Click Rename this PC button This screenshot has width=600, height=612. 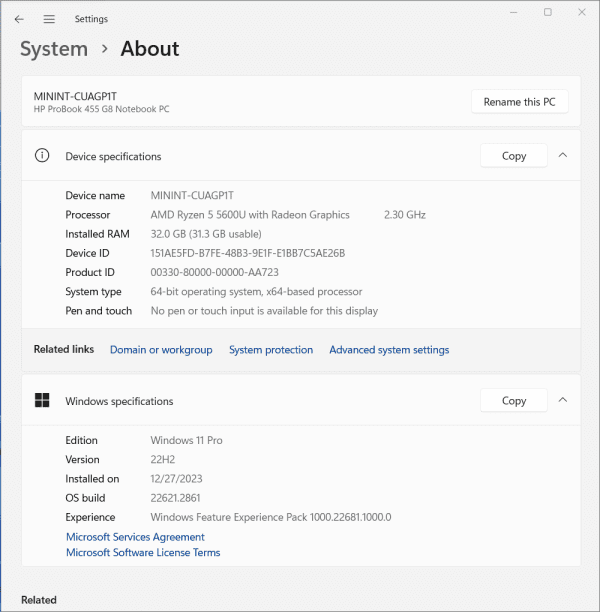[x=519, y=102]
